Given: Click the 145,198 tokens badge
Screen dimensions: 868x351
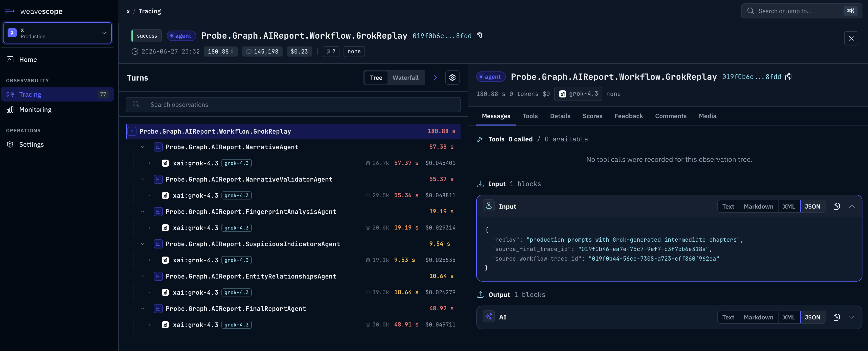Looking at the screenshot, I should (262, 52).
